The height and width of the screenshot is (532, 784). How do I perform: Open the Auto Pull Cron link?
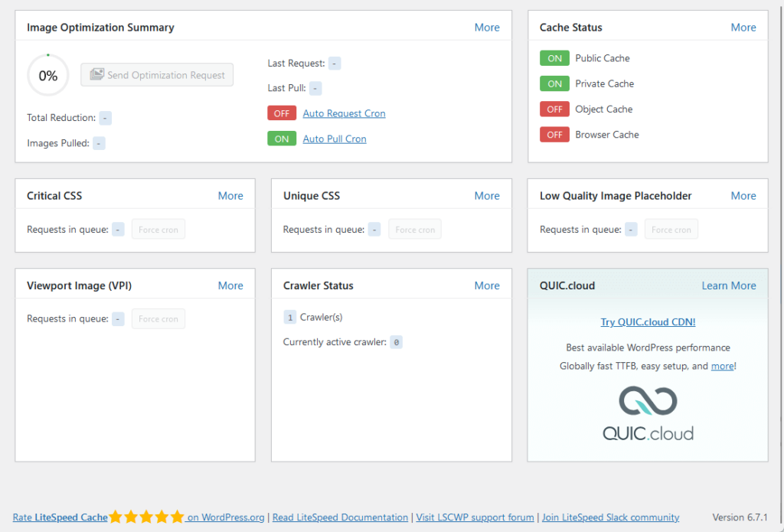[x=335, y=139]
